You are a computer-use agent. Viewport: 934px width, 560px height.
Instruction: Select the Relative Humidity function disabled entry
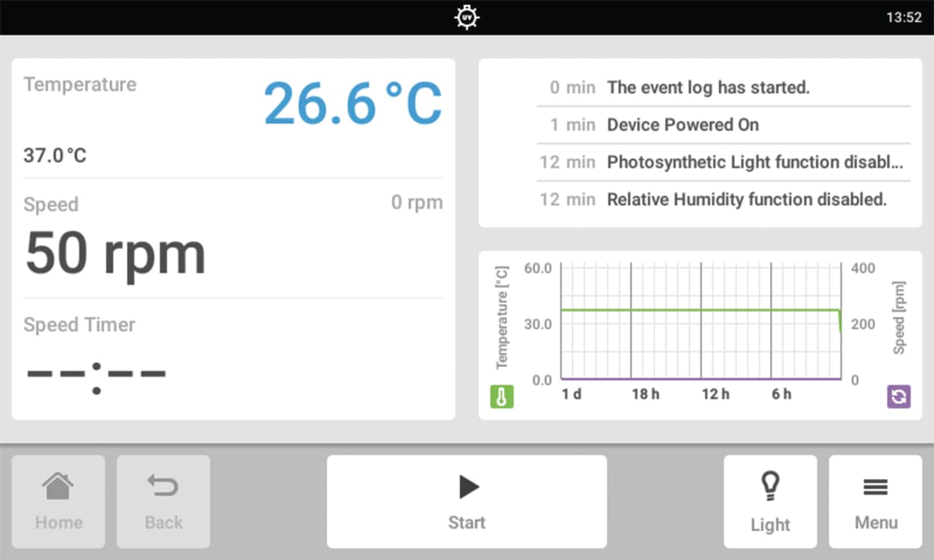(x=746, y=200)
